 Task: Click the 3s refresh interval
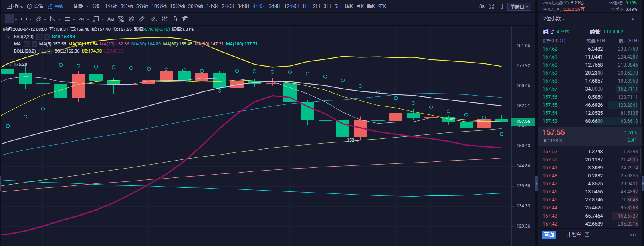click(482, 6)
